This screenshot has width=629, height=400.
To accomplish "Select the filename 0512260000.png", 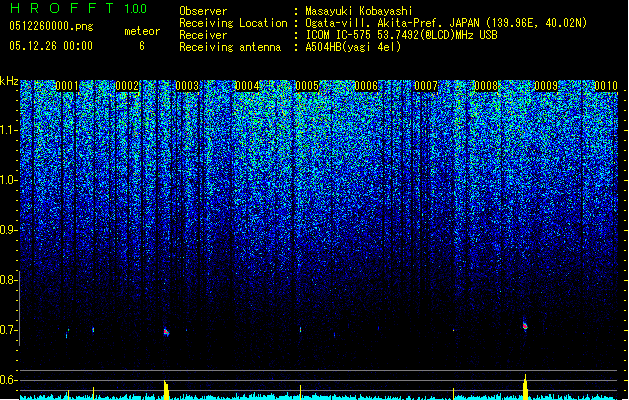I will (51, 27).
